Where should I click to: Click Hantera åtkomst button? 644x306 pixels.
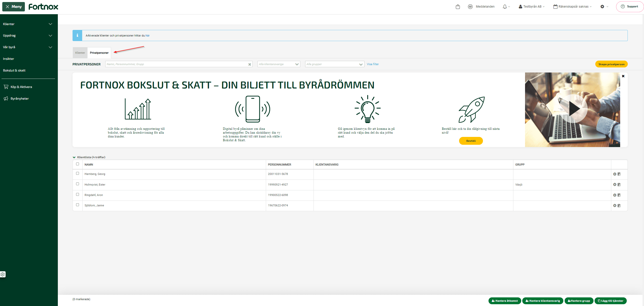click(504, 301)
